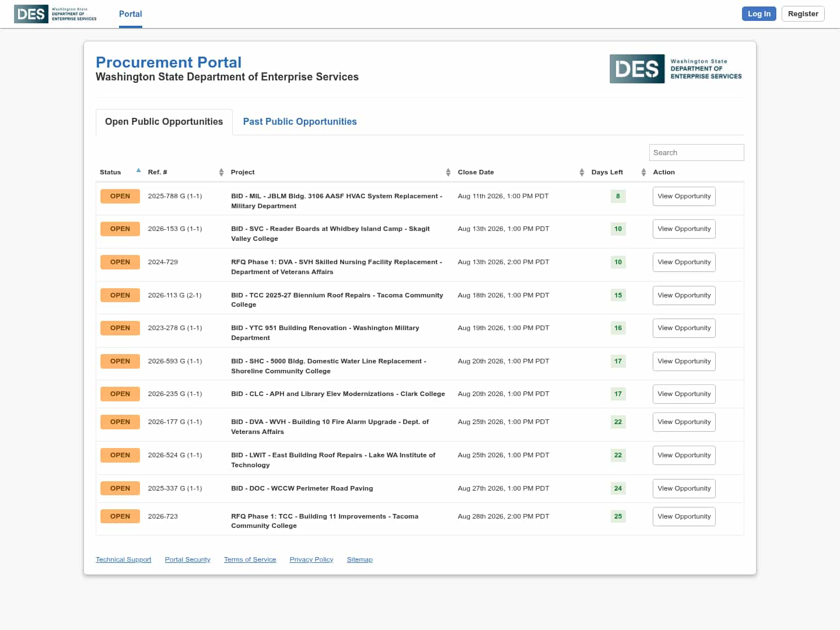The width and height of the screenshot is (840, 630).
Task: Click close date Aug 28th 2026, 2:00 PM PDT
Action: [503, 516]
